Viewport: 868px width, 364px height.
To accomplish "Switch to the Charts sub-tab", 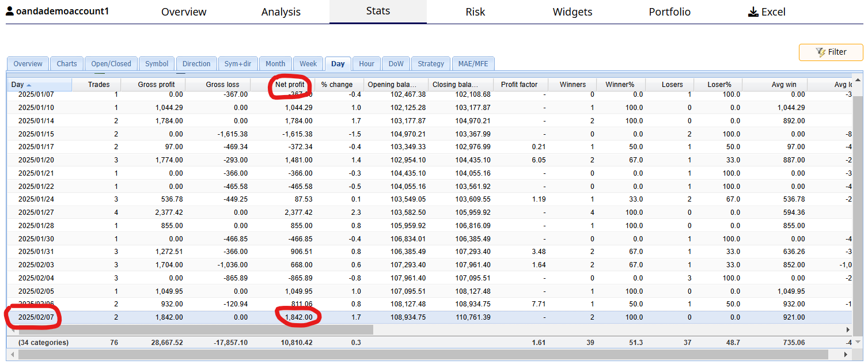I will 67,64.
